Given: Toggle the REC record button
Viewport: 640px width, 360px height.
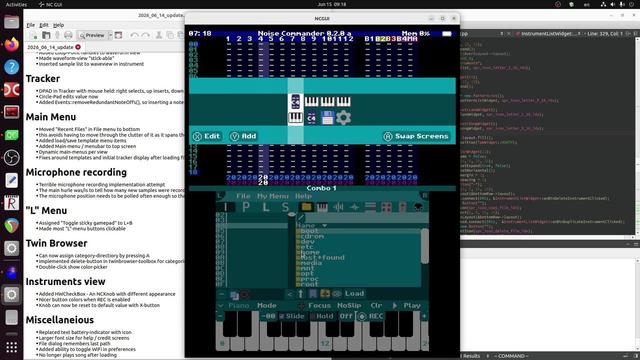Looking at the screenshot, I should [370, 316].
